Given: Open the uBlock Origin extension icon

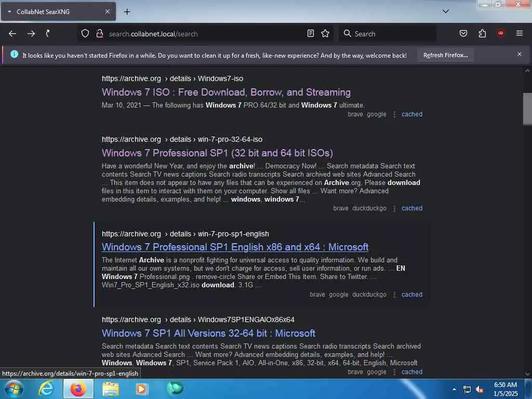Looking at the screenshot, I should (501, 33).
